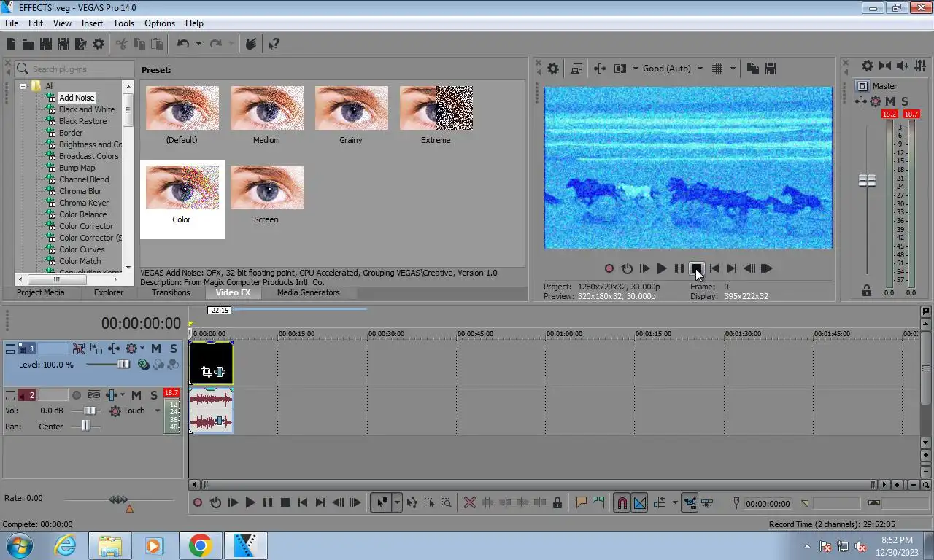Open Event Pan/Crop icon on video clip
This screenshot has width=934, height=560.
coord(206,372)
